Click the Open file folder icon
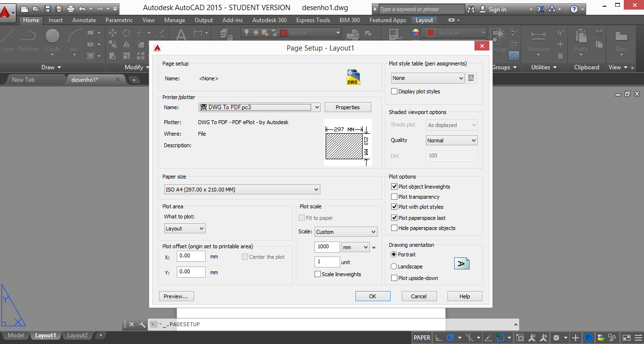 (36, 9)
